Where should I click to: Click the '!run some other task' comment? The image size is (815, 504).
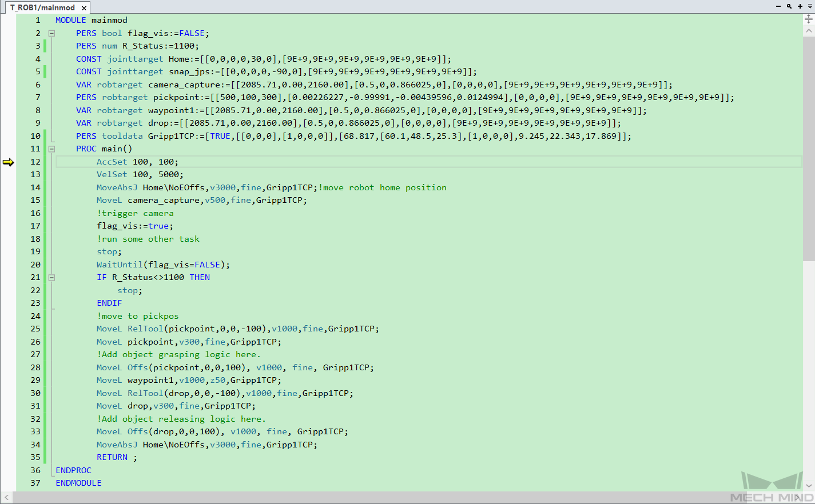(x=148, y=239)
